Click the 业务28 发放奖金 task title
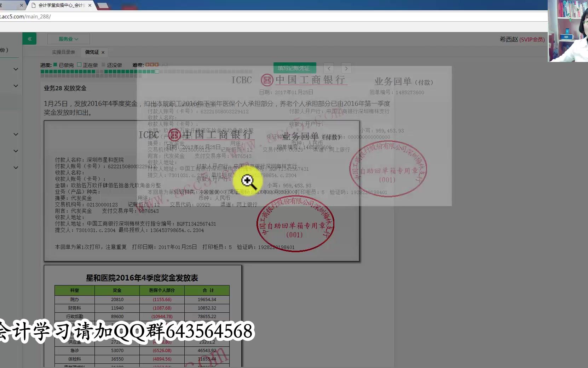Screen dimensions: 588x368 click(65, 88)
